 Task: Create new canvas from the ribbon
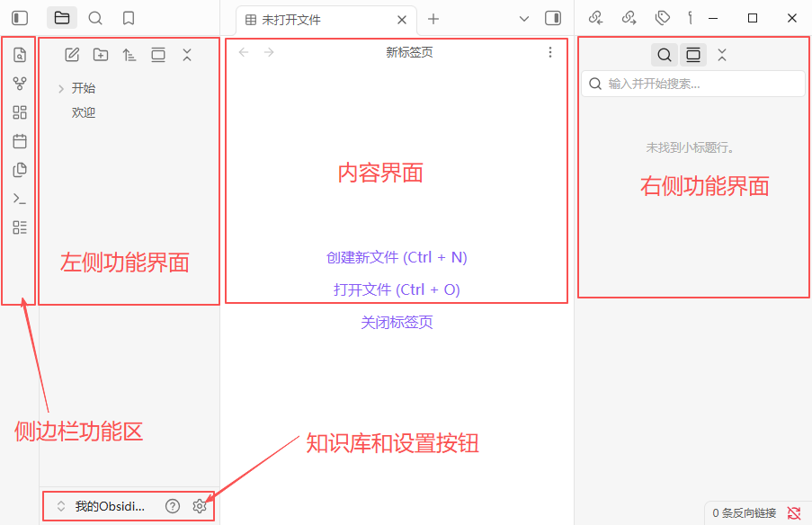click(20, 112)
